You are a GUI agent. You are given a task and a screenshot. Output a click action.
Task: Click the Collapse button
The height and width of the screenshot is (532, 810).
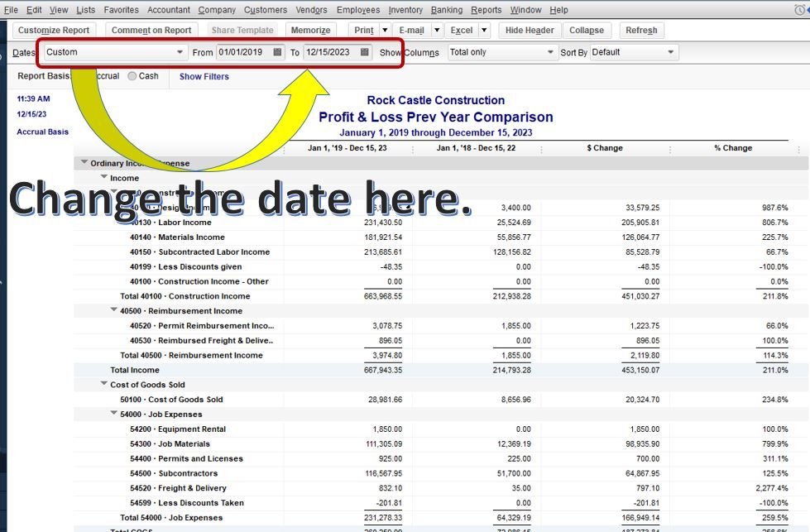click(587, 31)
